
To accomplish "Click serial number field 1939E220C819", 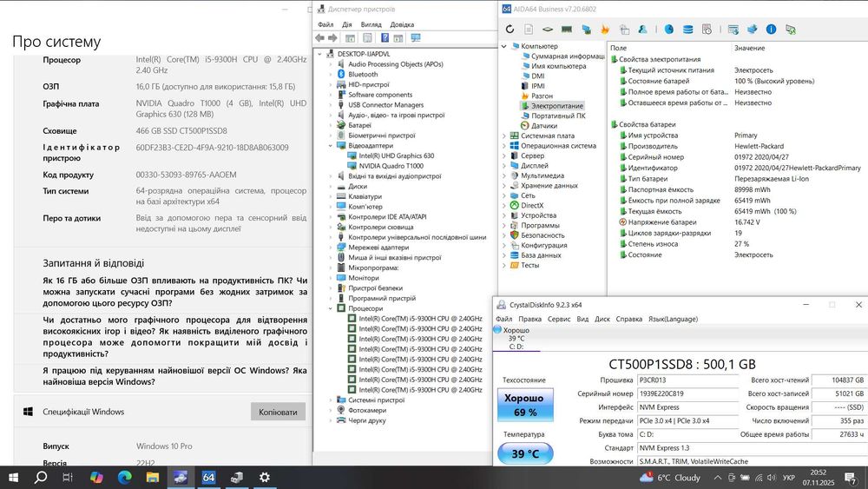I will pos(687,393).
